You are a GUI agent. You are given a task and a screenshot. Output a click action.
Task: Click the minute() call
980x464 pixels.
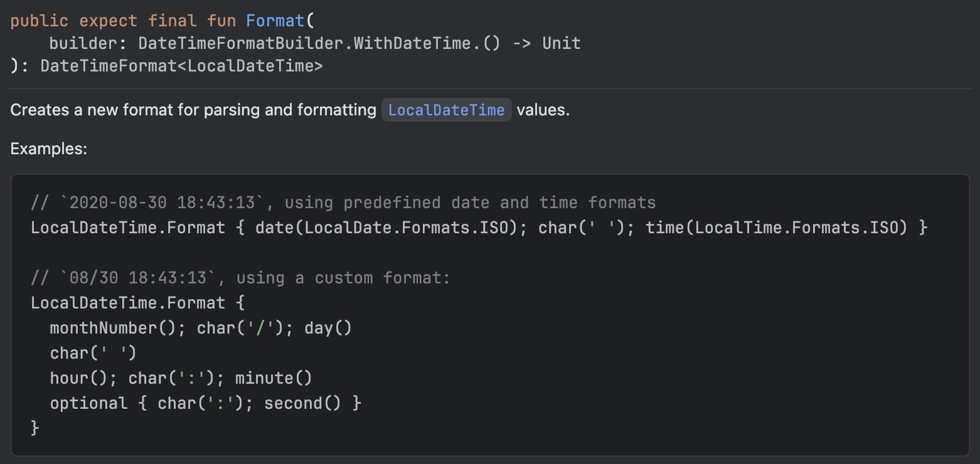click(x=274, y=378)
